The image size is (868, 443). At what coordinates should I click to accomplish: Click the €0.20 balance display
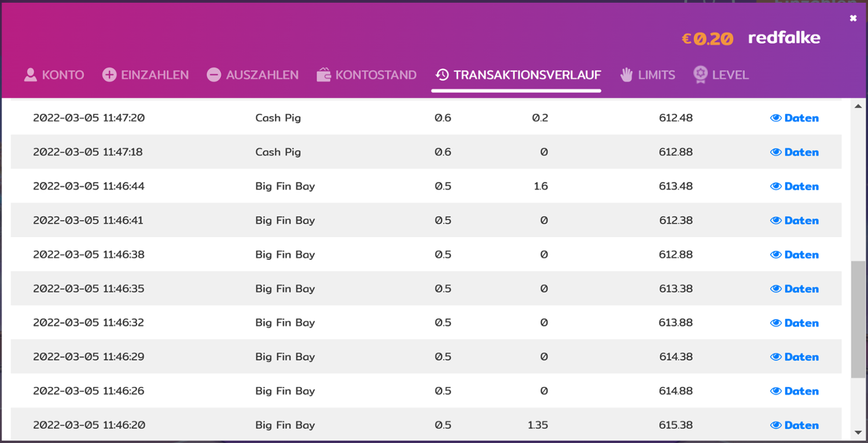pyautogui.click(x=707, y=39)
